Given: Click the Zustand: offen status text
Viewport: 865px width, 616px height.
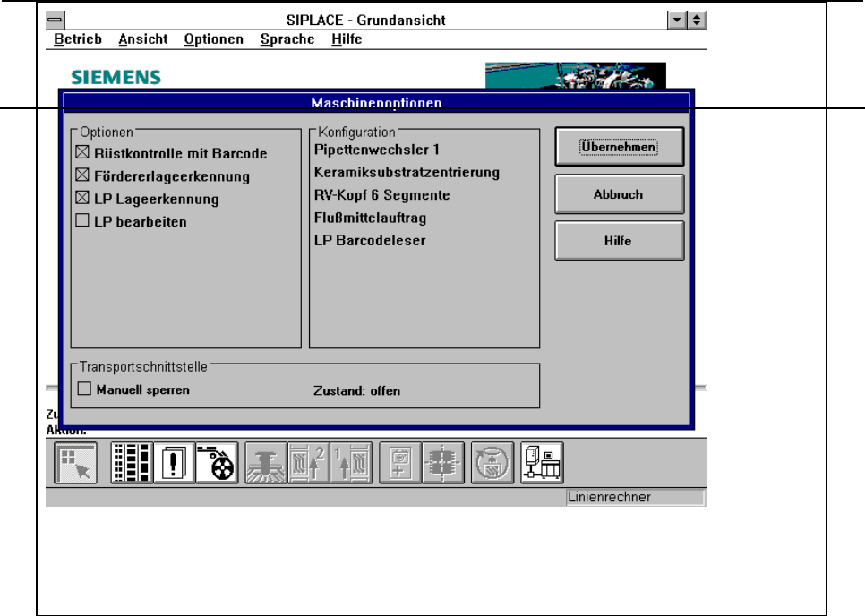Looking at the screenshot, I should pyautogui.click(x=357, y=390).
